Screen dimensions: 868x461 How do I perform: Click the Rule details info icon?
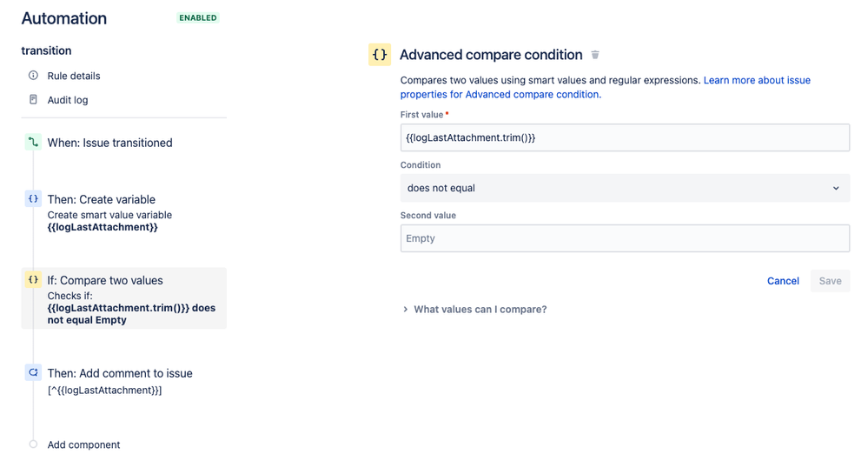click(34, 76)
